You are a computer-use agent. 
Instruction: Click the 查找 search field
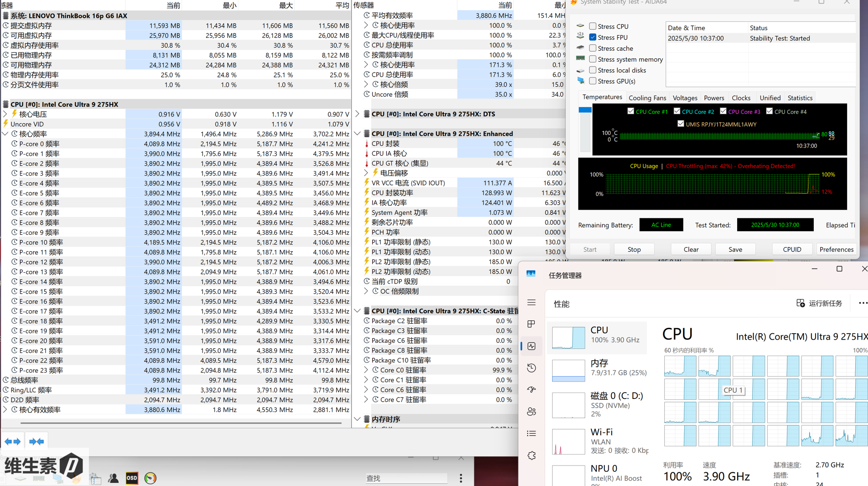(406, 478)
